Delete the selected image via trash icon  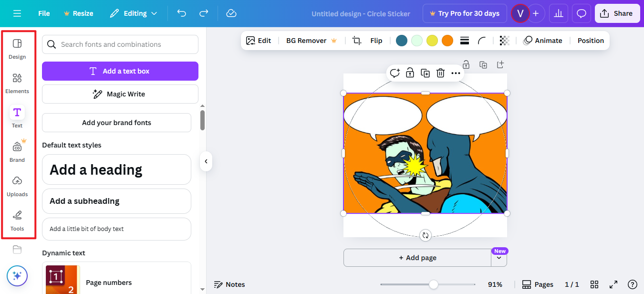tap(440, 73)
